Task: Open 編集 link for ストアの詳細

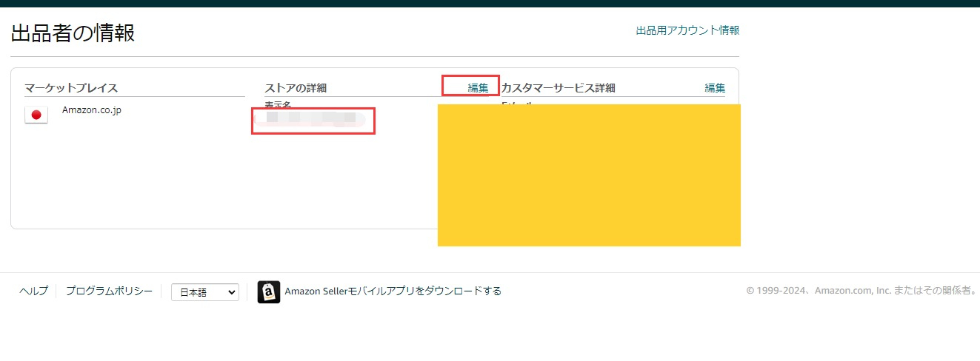Action: coord(478,87)
